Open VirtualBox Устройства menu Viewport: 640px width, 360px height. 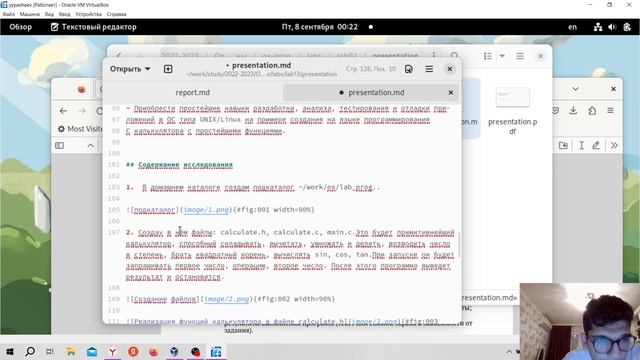89,14
